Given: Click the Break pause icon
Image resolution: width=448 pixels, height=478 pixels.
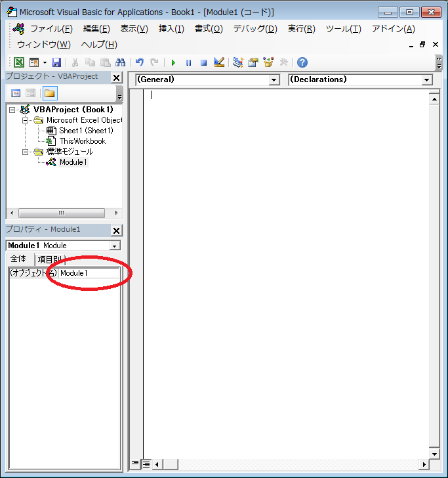Looking at the screenshot, I should click(188, 63).
